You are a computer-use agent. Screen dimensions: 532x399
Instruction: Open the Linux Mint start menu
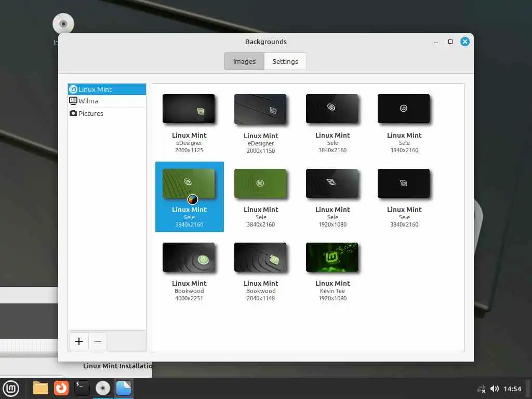[11, 388]
